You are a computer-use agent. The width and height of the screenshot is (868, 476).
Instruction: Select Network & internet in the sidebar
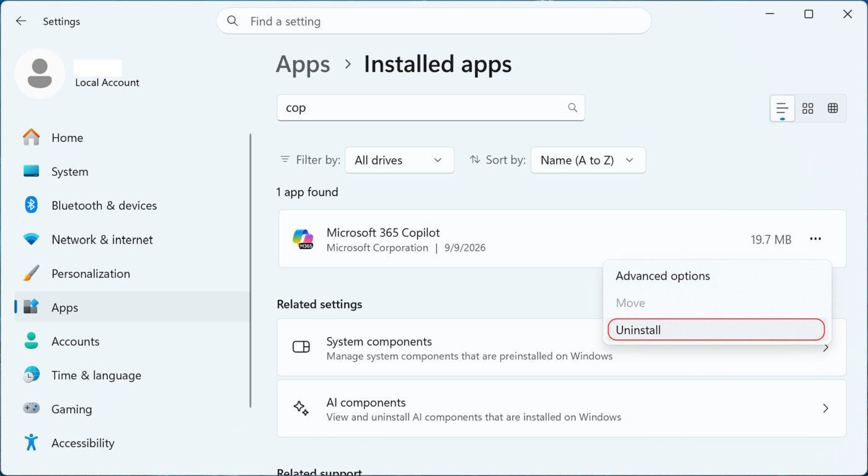click(x=131, y=239)
